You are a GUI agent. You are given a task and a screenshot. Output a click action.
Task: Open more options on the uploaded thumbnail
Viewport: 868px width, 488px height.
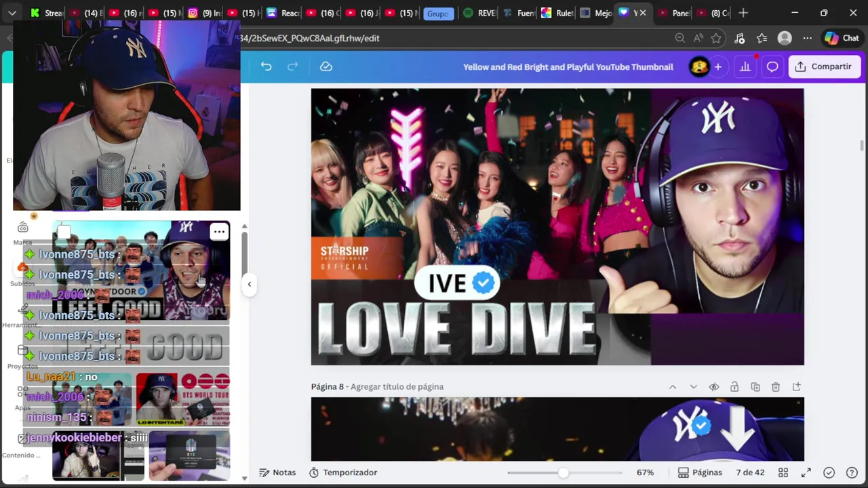[x=219, y=232]
